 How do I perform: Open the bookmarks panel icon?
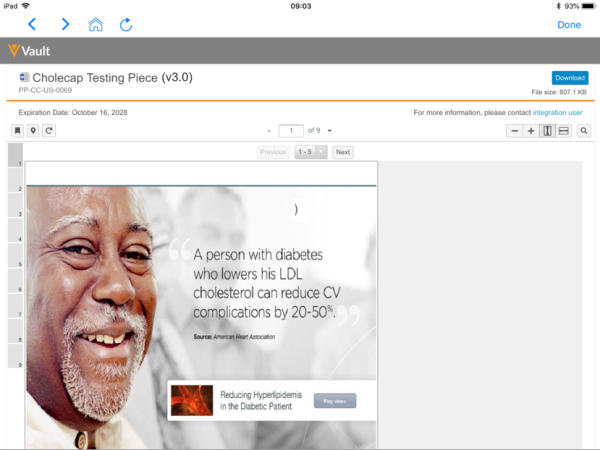coord(17,131)
